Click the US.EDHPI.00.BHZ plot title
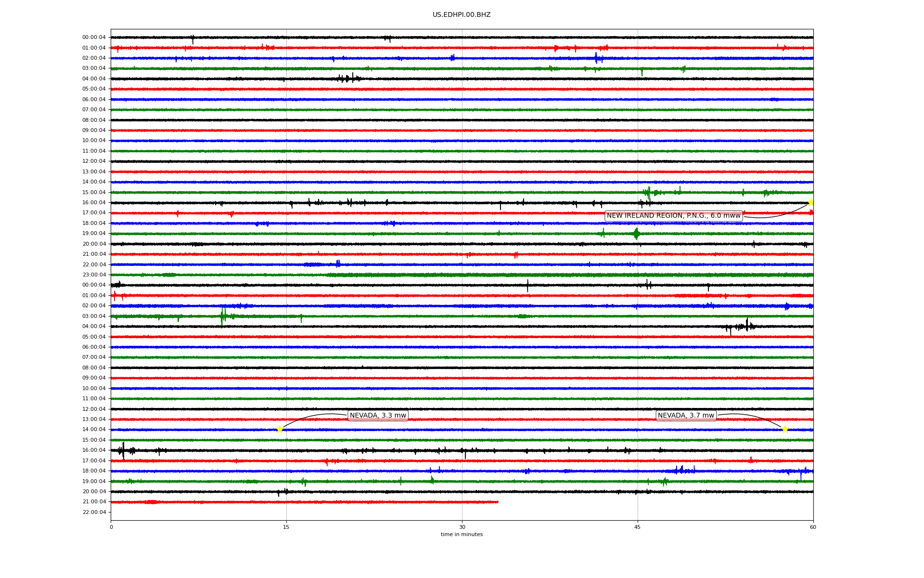Screen dimensions: 924x578 coord(462,15)
